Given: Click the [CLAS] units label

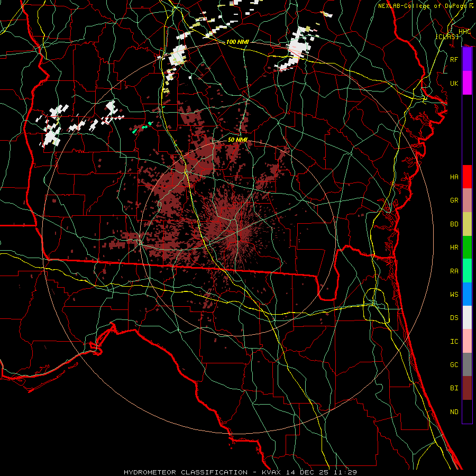Looking at the screenshot, I should [447, 36].
